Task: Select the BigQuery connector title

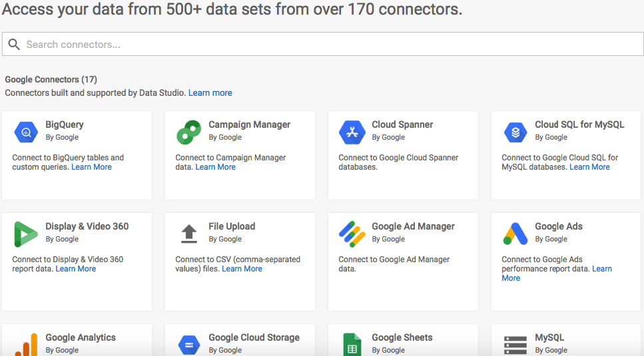Action: [65, 124]
